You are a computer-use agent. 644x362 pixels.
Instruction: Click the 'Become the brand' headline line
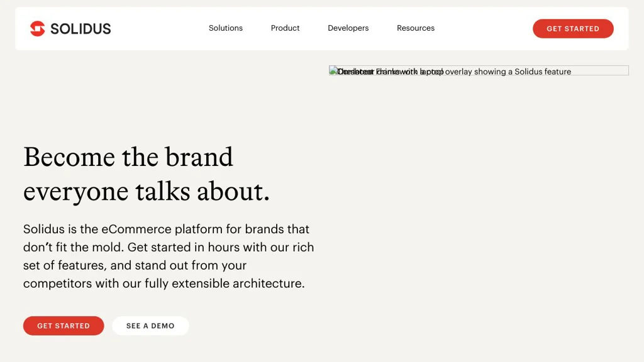point(128,157)
